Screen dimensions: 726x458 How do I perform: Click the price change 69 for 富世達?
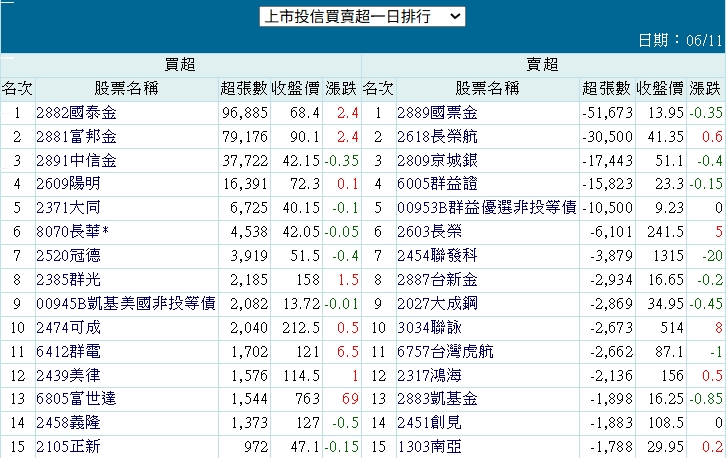tap(350, 399)
